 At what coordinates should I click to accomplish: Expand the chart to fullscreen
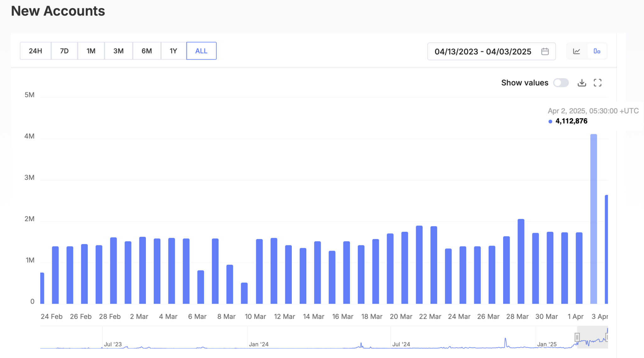(x=597, y=83)
